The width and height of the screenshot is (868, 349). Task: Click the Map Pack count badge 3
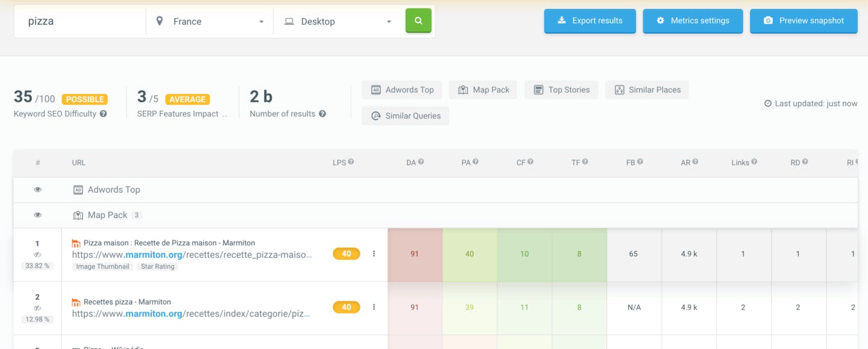tap(137, 215)
